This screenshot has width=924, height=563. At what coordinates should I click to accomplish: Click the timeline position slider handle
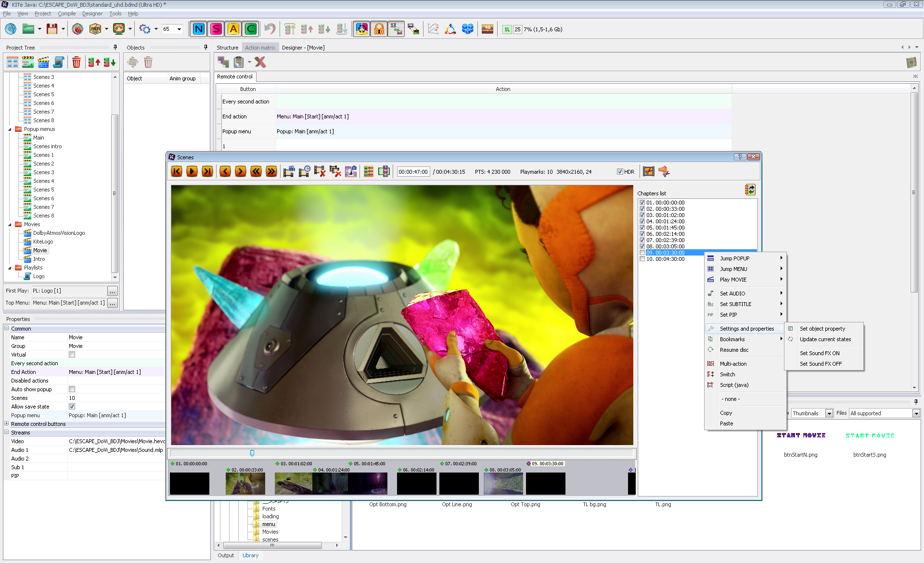[252, 453]
